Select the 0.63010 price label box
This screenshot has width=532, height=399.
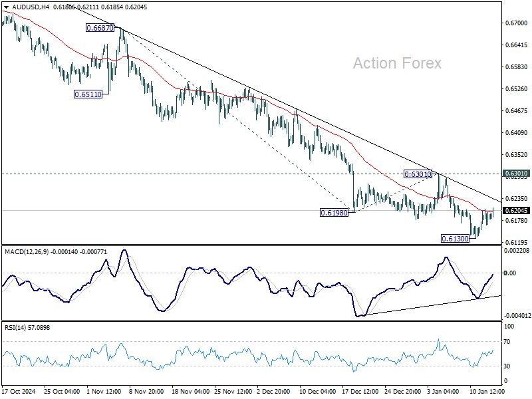418,174
